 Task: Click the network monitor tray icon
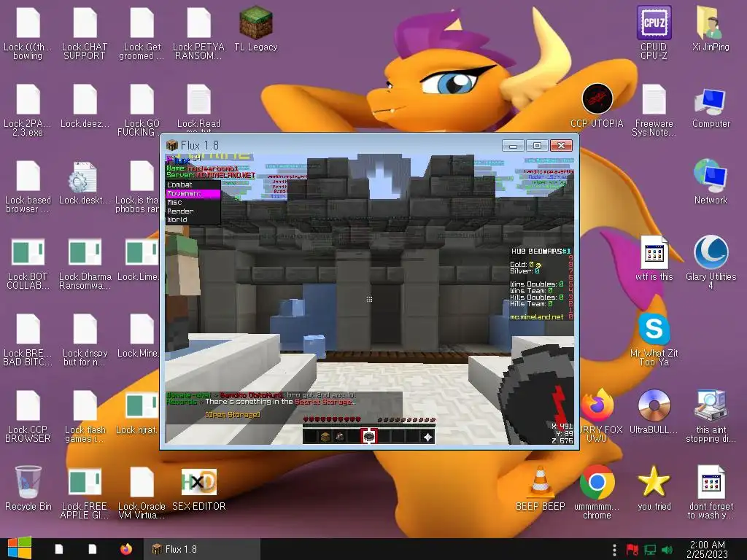pyautogui.click(x=650, y=550)
